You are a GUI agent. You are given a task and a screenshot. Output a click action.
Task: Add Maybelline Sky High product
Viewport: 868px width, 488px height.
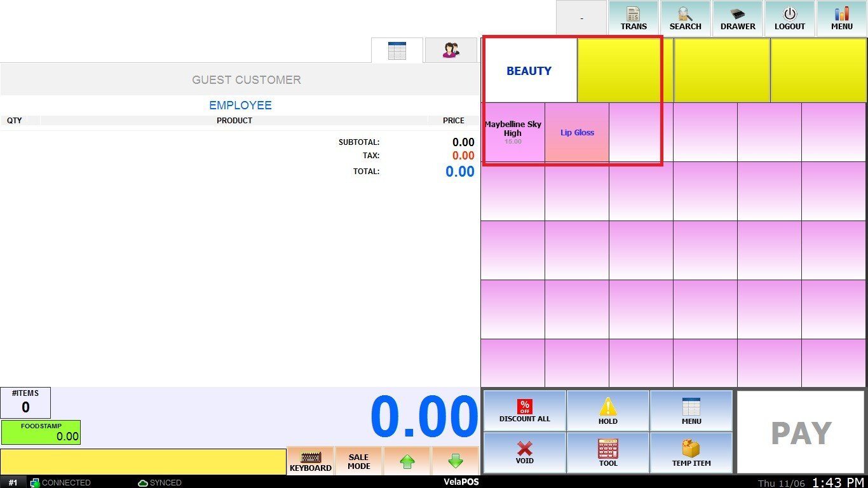pos(512,132)
